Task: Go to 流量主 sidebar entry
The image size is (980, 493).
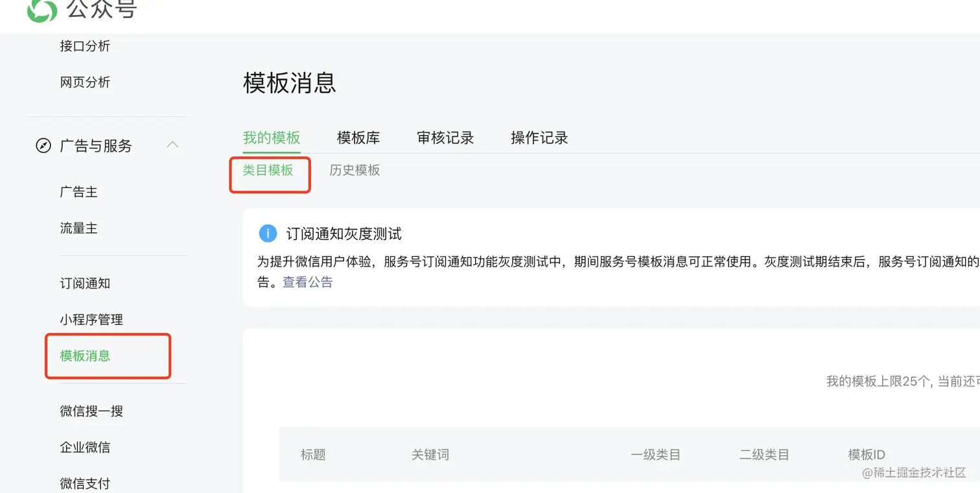Action: 78,228
